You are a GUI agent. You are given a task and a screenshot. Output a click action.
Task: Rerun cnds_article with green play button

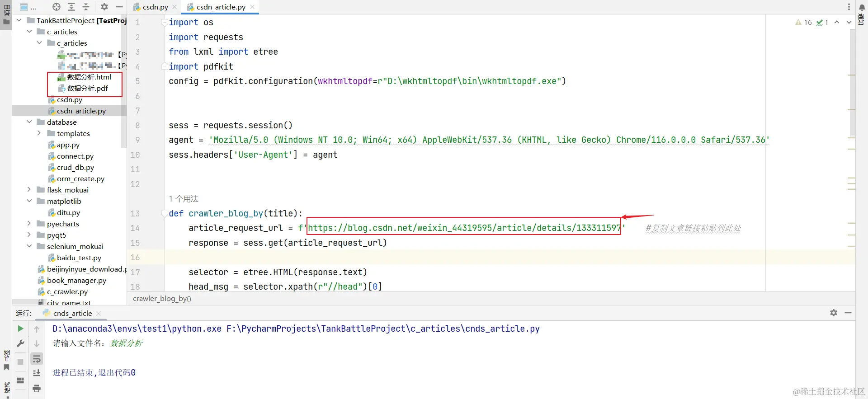point(20,329)
